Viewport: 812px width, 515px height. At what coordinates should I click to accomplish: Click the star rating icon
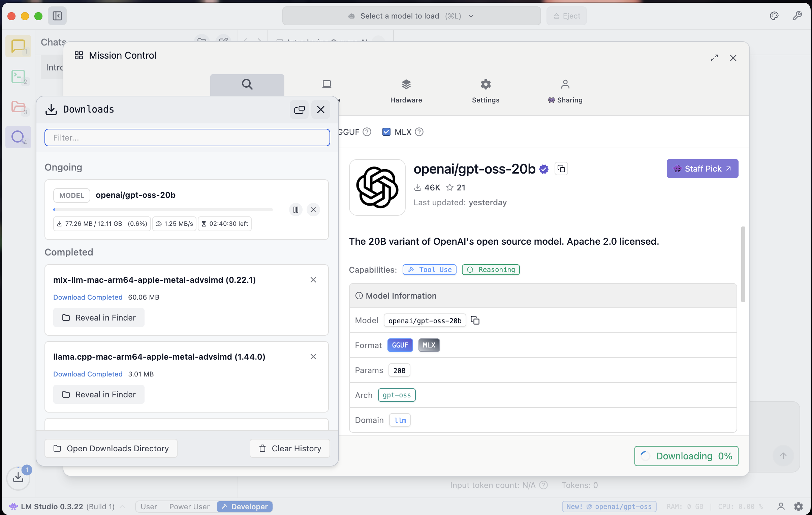point(449,187)
